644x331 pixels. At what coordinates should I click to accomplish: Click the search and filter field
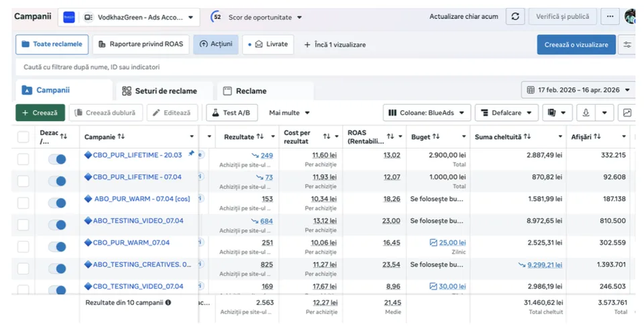point(325,66)
